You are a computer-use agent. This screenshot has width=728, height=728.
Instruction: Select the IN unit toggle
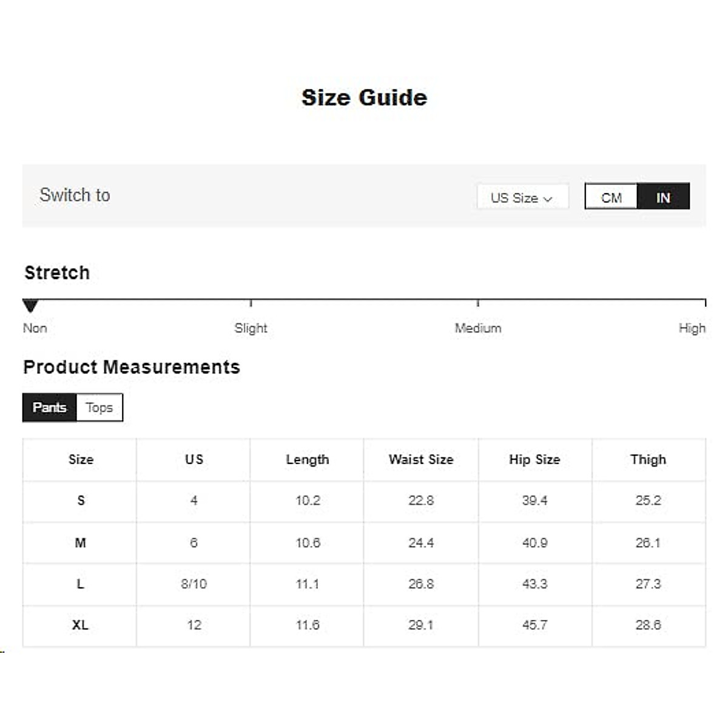[x=663, y=198]
